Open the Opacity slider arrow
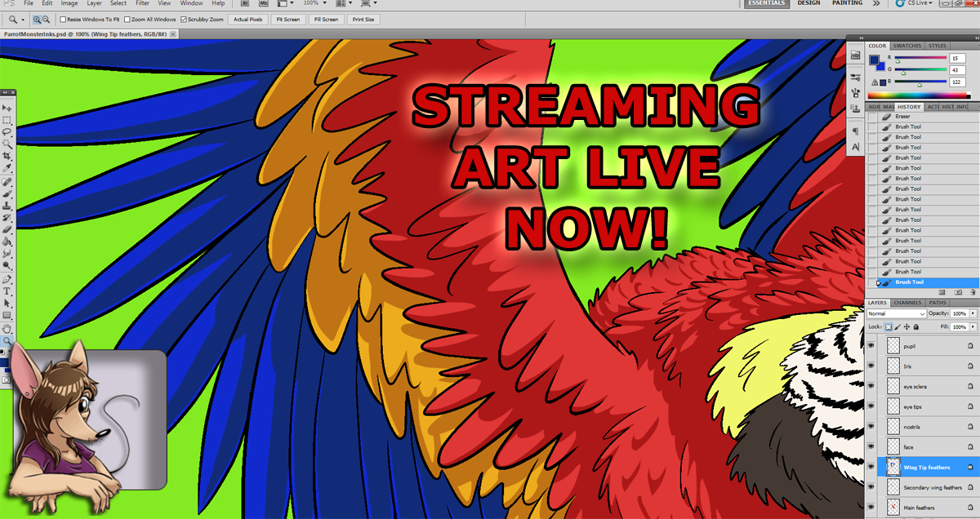 [973, 313]
